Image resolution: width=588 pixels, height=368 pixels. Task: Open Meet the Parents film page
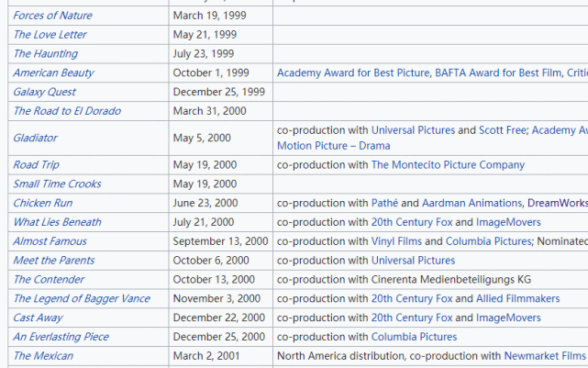coord(54,261)
